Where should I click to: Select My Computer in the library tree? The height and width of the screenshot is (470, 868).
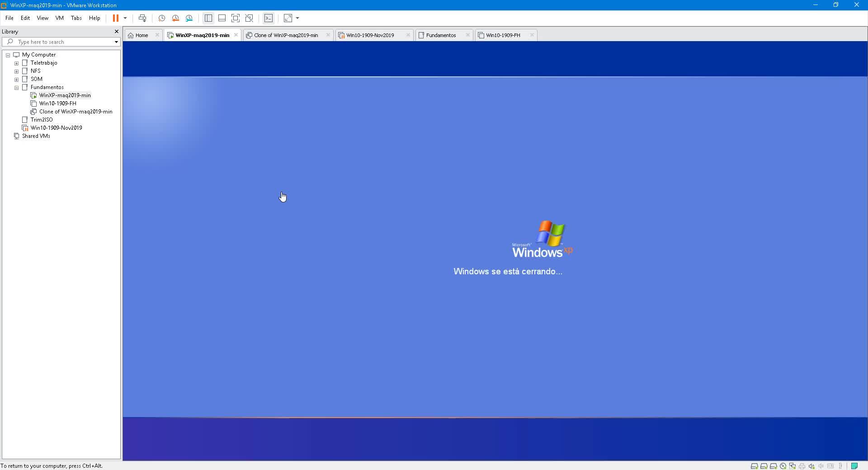(x=39, y=55)
